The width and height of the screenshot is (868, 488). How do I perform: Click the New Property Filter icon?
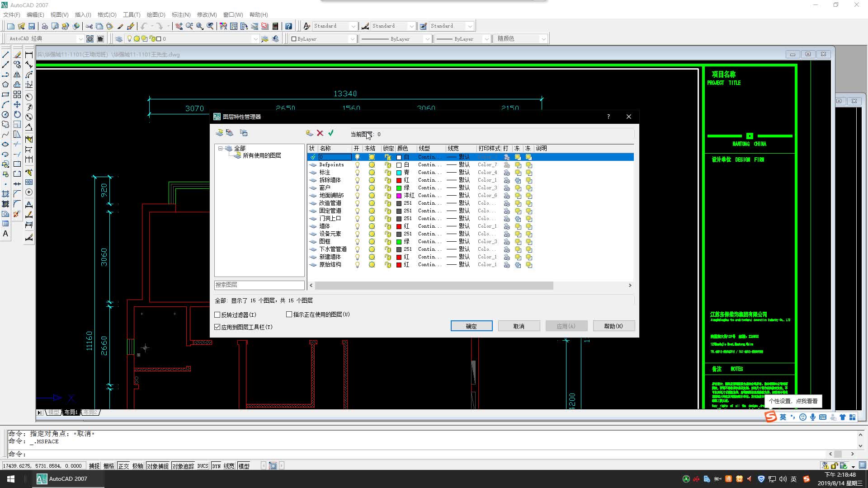219,133
